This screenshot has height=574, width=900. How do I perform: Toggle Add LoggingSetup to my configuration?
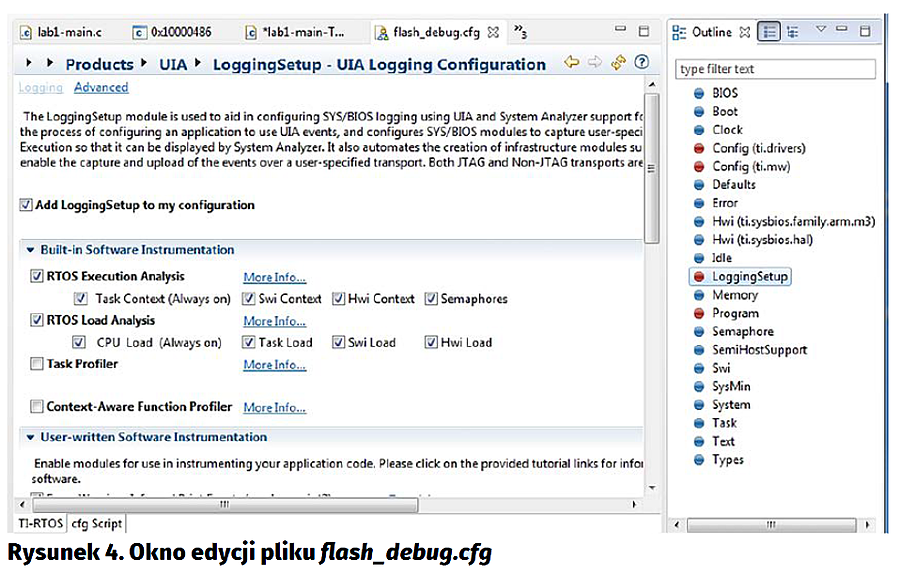26,205
